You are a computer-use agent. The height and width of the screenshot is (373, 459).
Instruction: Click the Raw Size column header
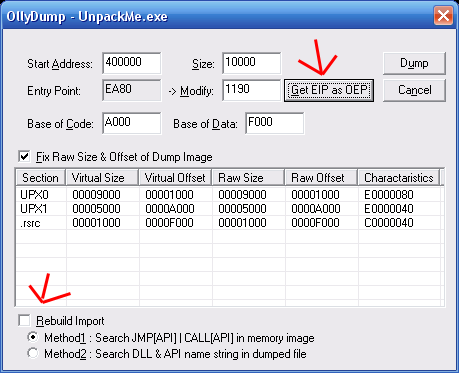coord(248,178)
